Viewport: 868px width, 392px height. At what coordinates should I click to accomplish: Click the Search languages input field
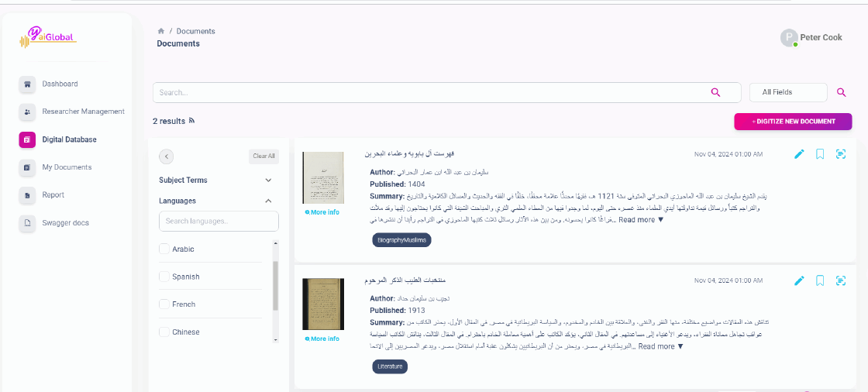219,221
